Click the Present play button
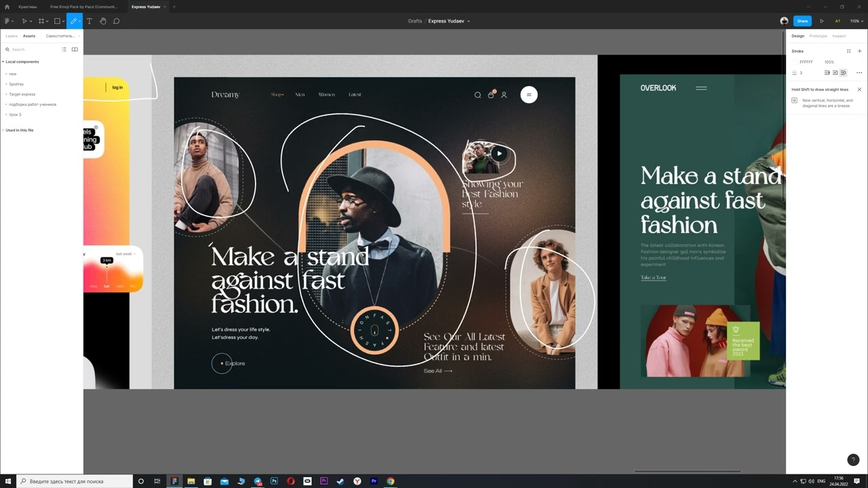The height and width of the screenshot is (488, 868). (x=822, y=21)
